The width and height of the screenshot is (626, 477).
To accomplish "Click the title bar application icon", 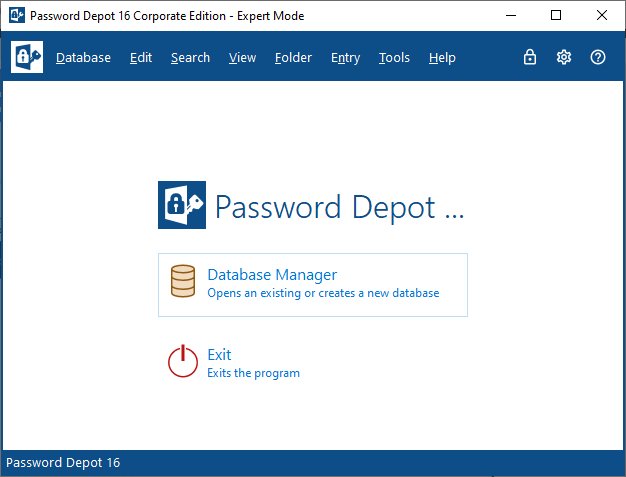I will pyautogui.click(x=17, y=16).
